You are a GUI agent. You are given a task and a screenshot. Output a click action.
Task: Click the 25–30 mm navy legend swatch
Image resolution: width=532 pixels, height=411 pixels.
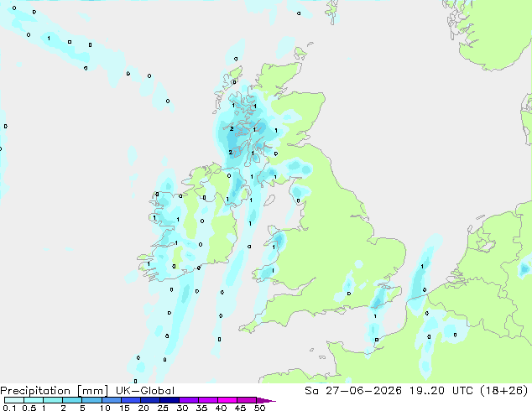click(x=169, y=400)
